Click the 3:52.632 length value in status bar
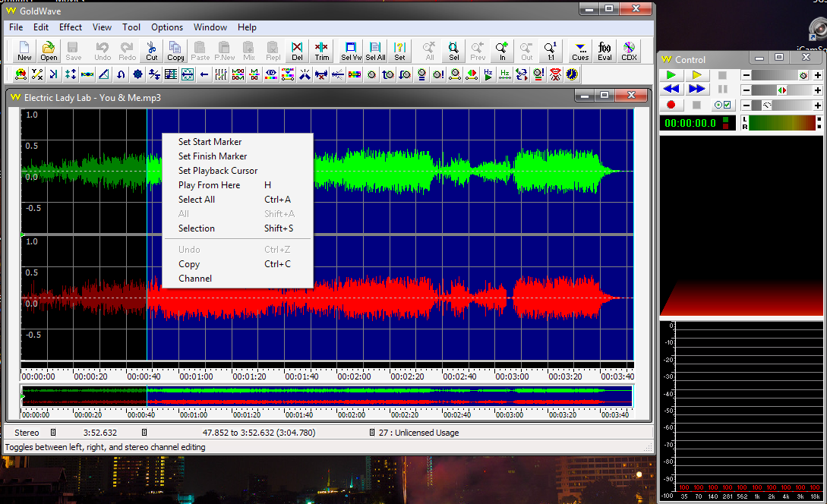This screenshot has width=827, height=504. click(x=100, y=433)
